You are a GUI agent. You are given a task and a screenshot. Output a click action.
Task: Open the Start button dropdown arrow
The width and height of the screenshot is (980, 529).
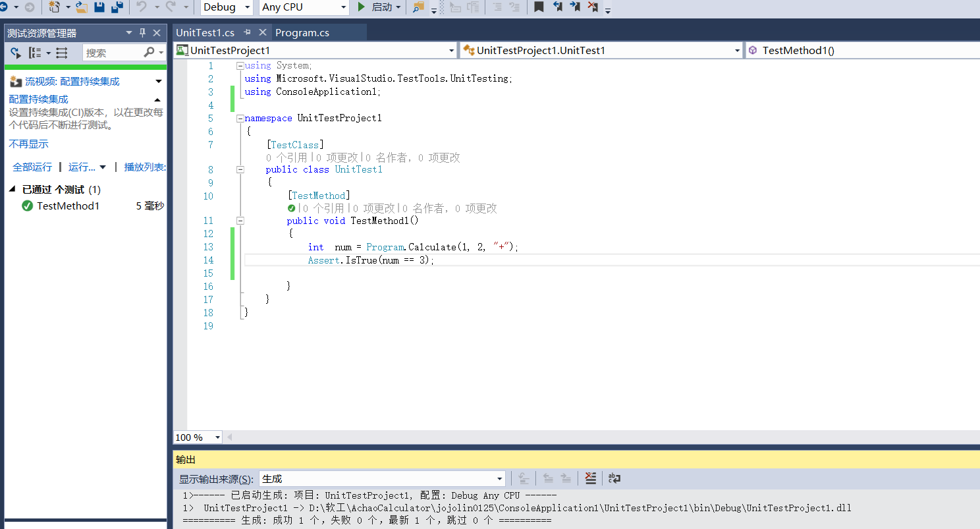398,7
